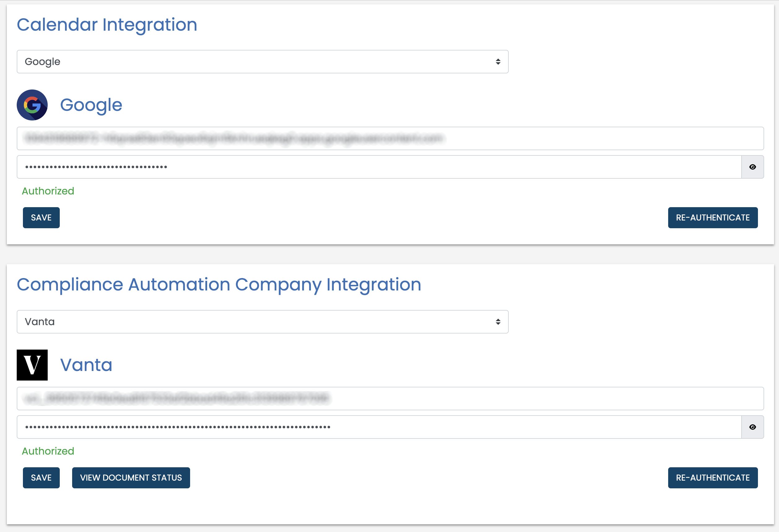The width and height of the screenshot is (779, 532).
Task: Click the Compliance Automation Company Integration title
Action: [x=219, y=285]
